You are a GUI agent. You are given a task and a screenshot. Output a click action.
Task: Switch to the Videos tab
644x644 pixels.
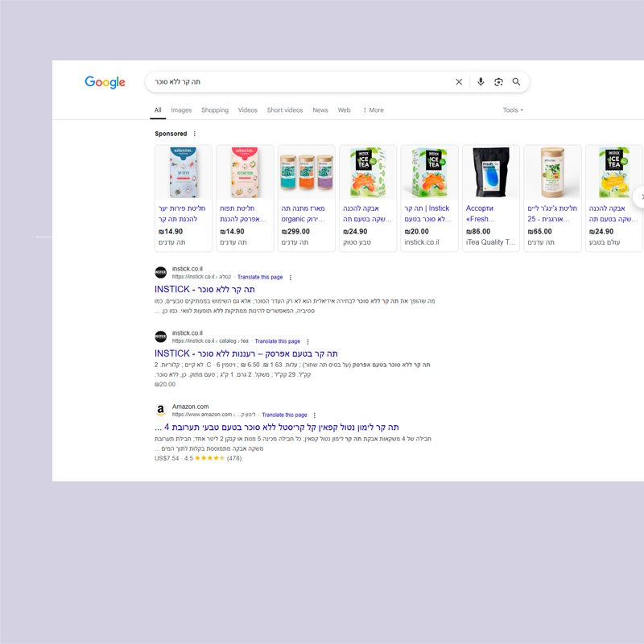pyautogui.click(x=248, y=110)
